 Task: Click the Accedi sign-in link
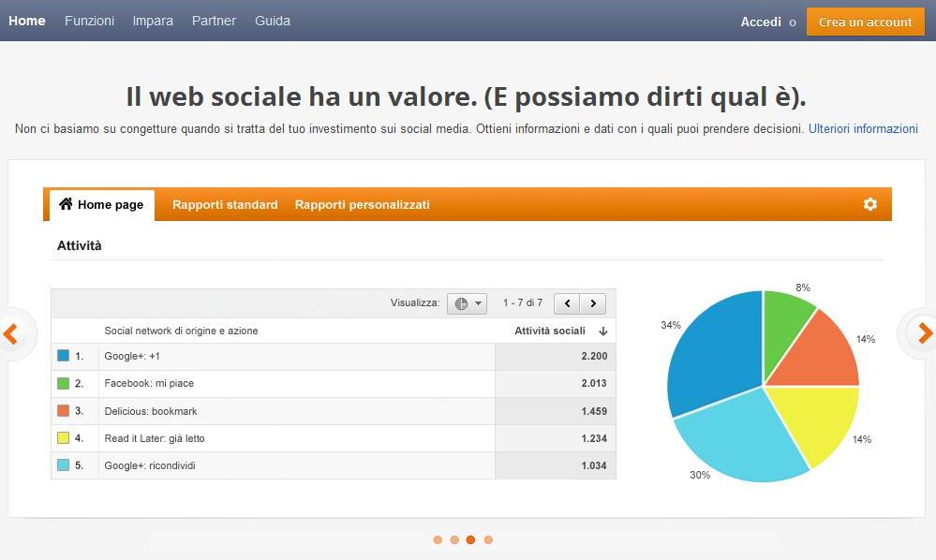(x=760, y=22)
